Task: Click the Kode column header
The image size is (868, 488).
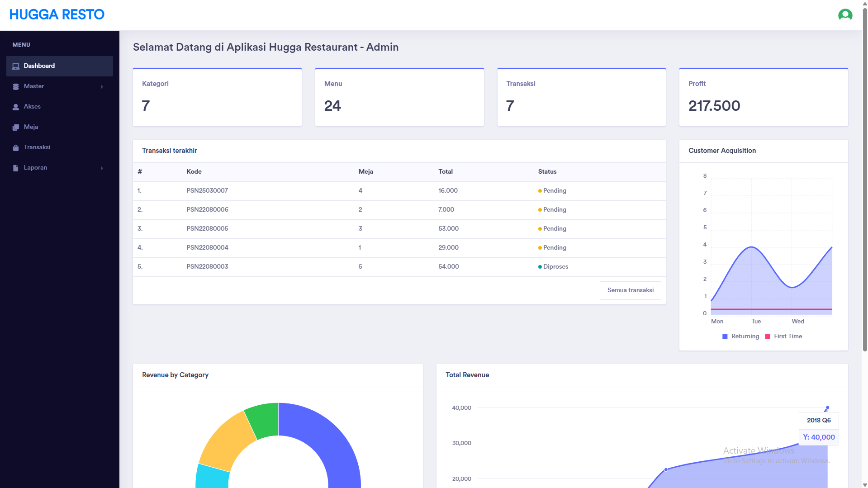Action: pos(194,172)
